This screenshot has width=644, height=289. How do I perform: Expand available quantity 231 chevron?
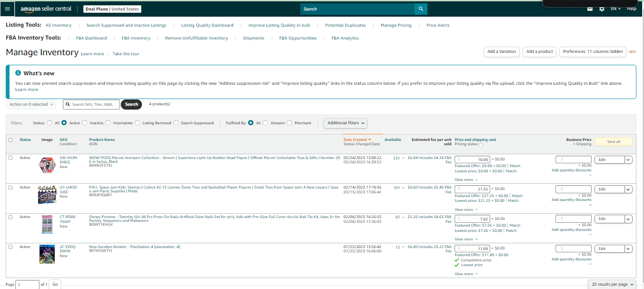pos(404,158)
